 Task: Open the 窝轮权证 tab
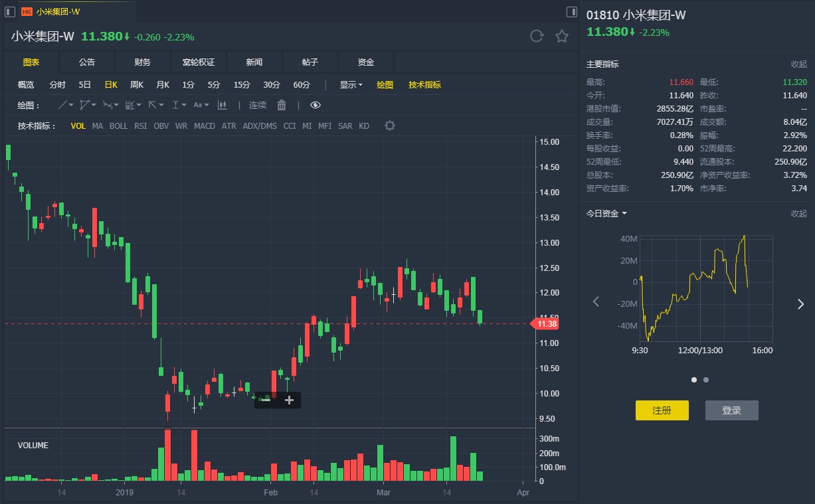click(x=198, y=62)
